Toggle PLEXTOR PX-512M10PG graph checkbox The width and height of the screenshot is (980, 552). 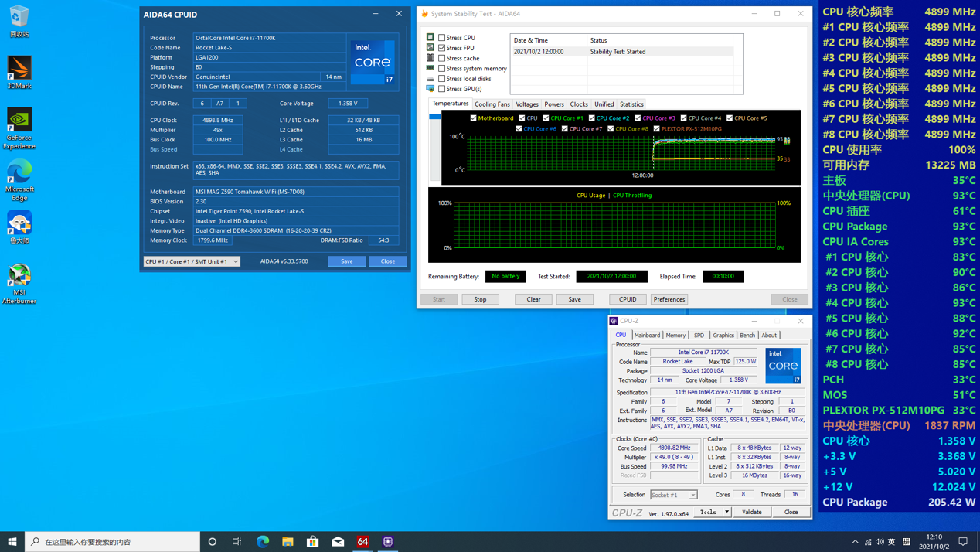(x=657, y=129)
